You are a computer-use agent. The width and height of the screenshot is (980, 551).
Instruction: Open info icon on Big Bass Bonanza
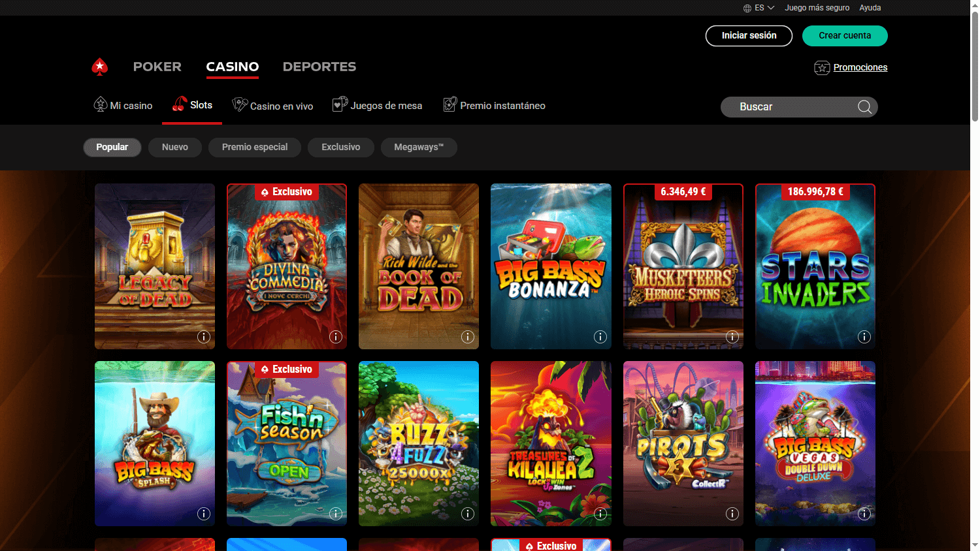click(600, 337)
